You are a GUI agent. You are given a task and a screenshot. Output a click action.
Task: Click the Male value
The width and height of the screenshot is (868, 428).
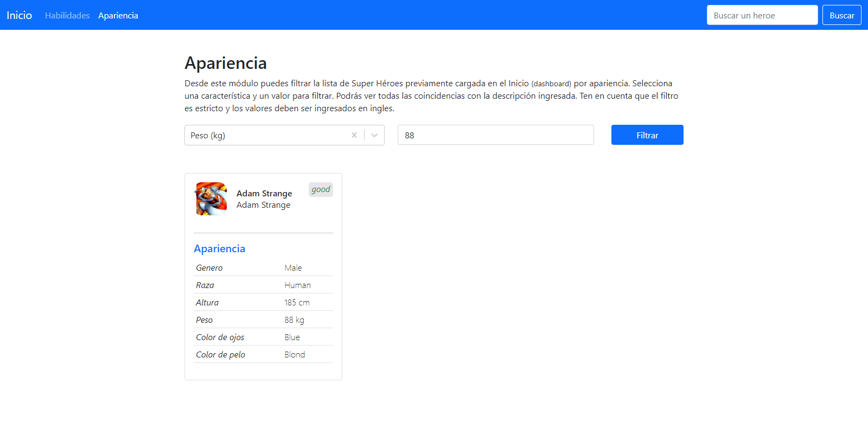pyautogui.click(x=293, y=268)
